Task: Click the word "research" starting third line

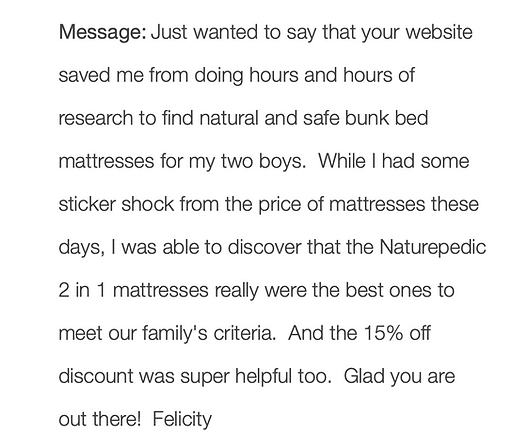Action: point(96,118)
